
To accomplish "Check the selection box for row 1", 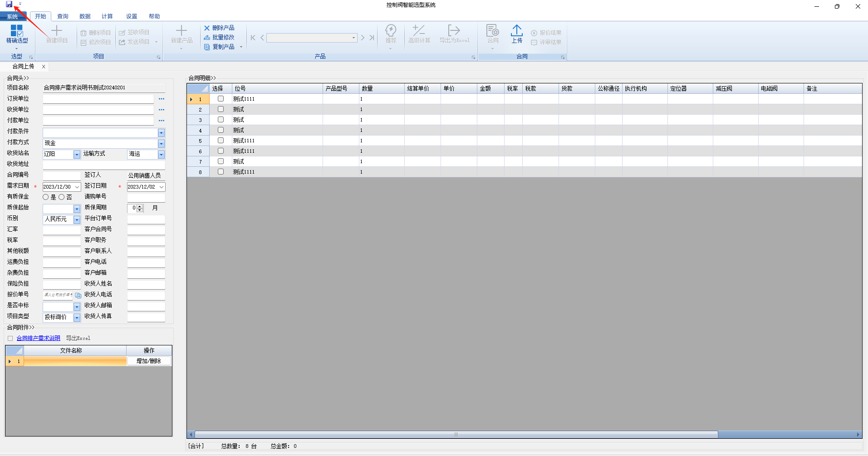I will (x=221, y=99).
